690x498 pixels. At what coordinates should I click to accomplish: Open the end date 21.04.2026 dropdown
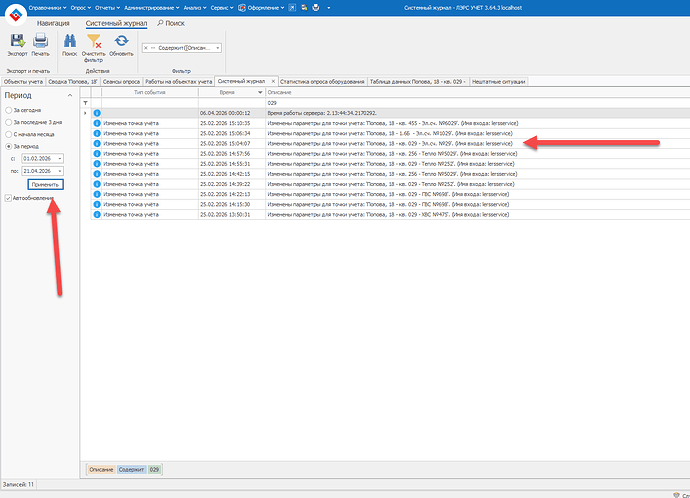[x=60, y=171]
